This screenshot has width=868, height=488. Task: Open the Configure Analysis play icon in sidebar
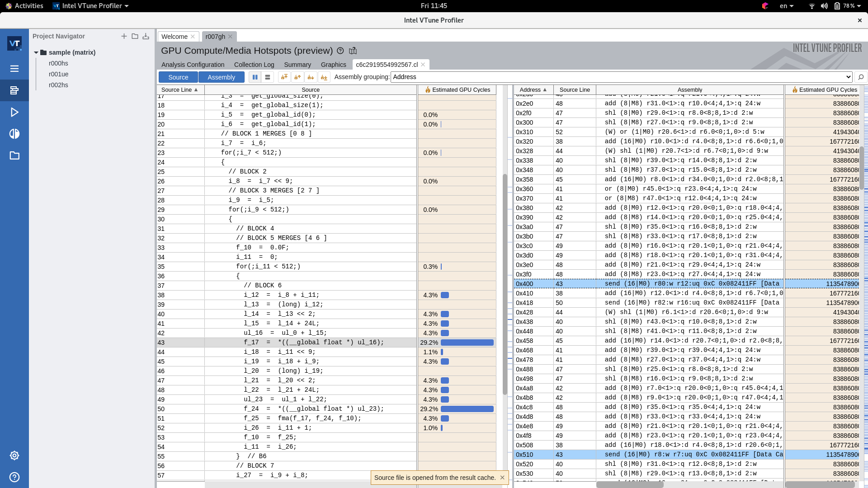14,112
